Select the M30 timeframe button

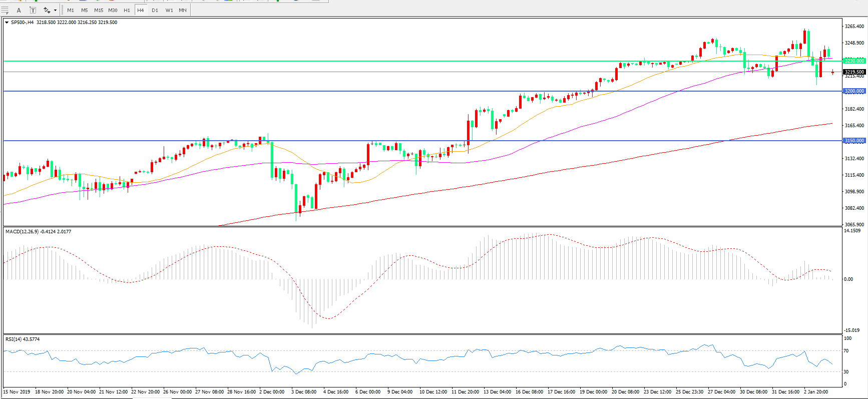[113, 10]
